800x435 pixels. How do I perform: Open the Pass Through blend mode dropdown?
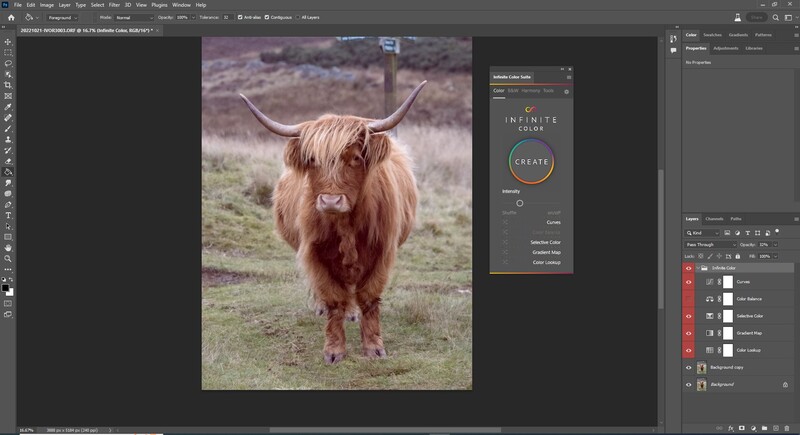pyautogui.click(x=711, y=244)
